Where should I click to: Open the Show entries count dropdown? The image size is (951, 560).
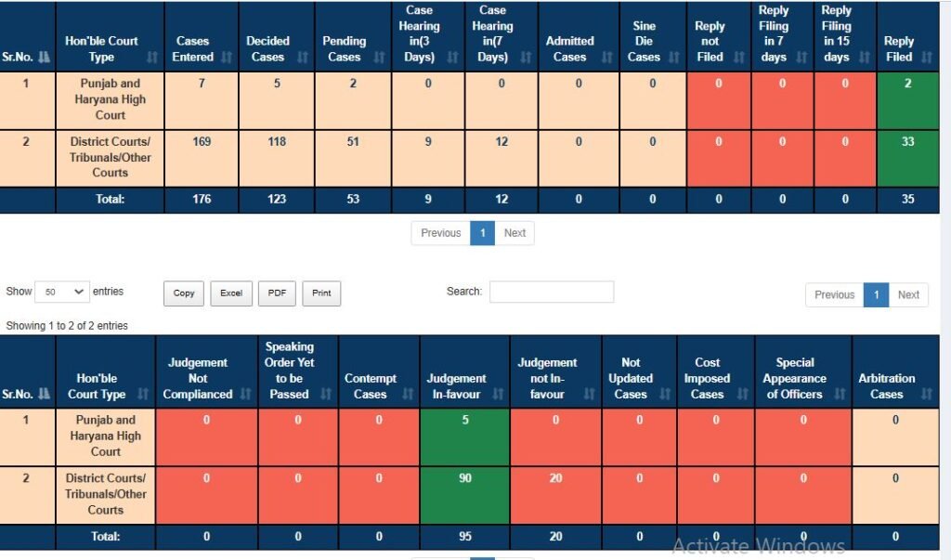(61, 292)
